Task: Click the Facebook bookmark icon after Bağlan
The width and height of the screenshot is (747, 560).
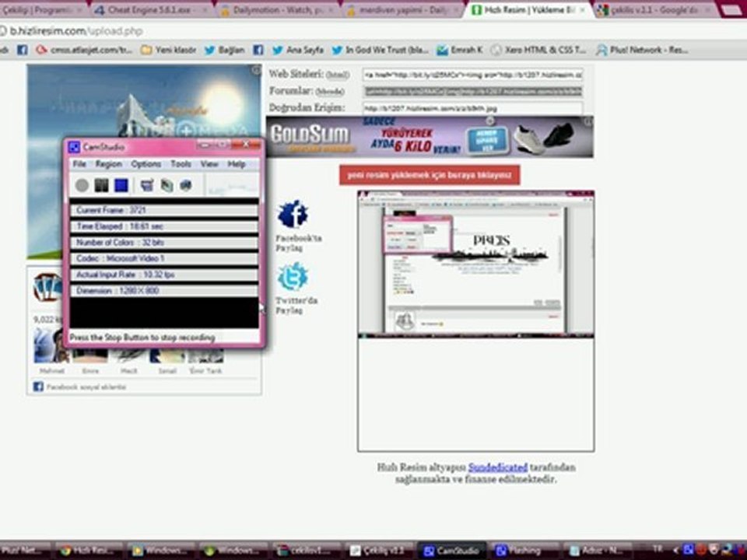Action: (258, 50)
